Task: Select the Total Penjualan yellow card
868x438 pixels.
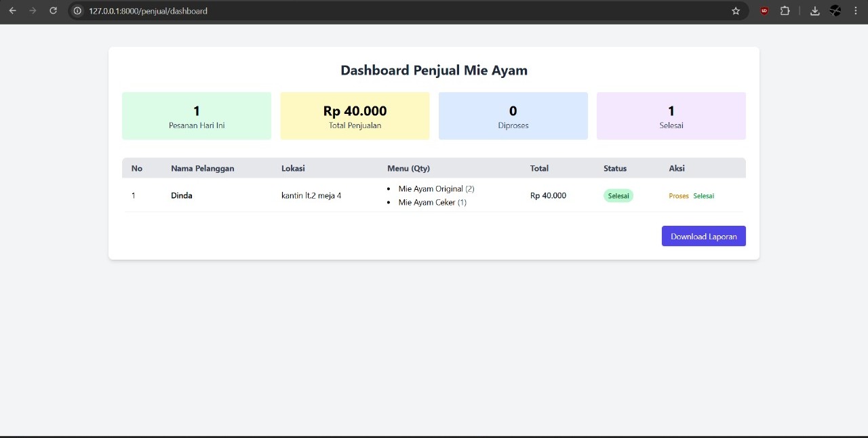Action: [355, 116]
